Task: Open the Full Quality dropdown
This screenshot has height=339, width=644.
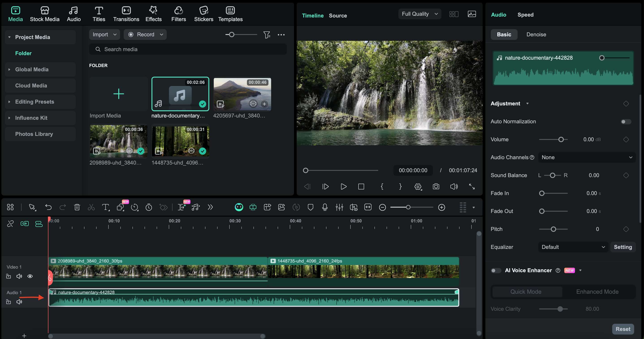Action: [x=419, y=14]
